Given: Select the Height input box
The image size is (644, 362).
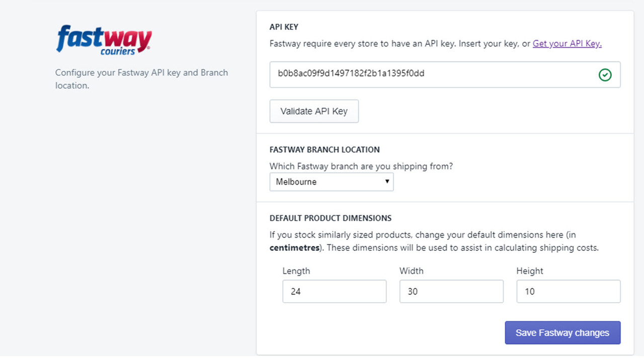Looking at the screenshot, I should pyautogui.click(x=568, y=291).
